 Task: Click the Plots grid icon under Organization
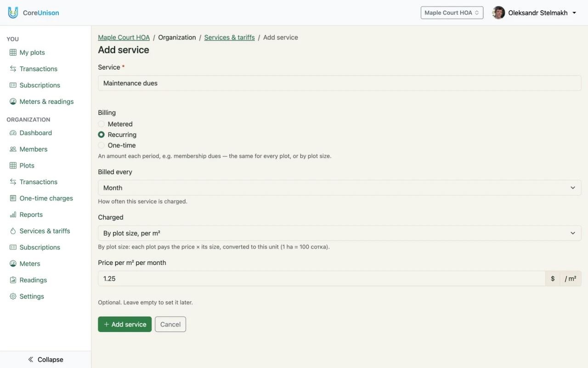(13, 166)
